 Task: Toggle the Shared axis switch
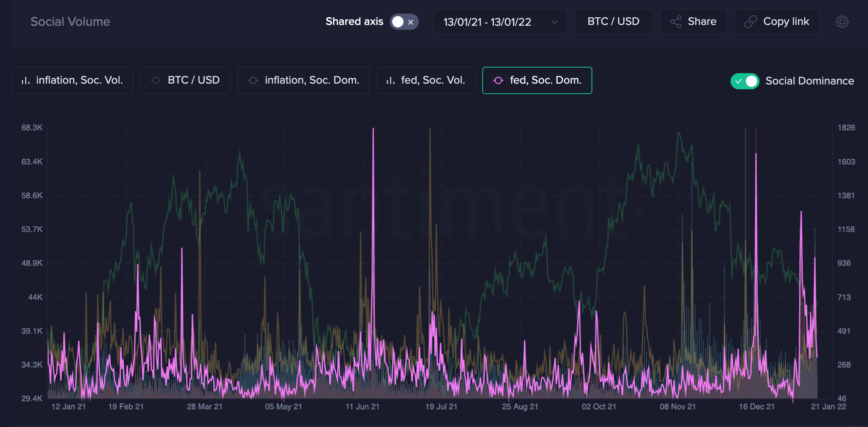[404, 22]
